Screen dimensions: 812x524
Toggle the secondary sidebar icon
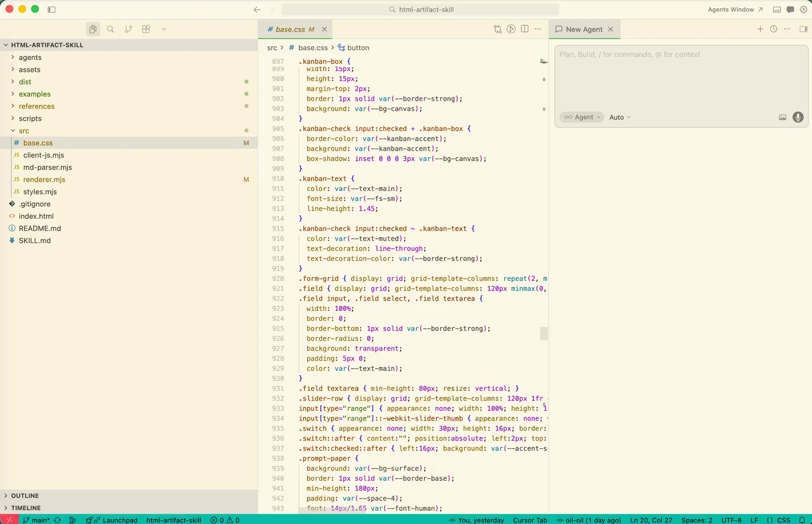(x=803, y=29)
